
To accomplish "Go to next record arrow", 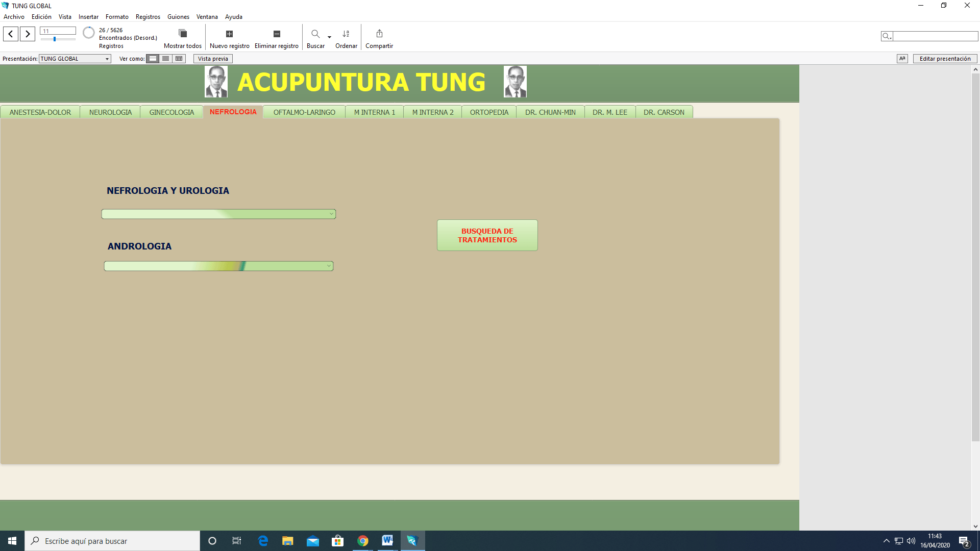I will coord(28,34).
